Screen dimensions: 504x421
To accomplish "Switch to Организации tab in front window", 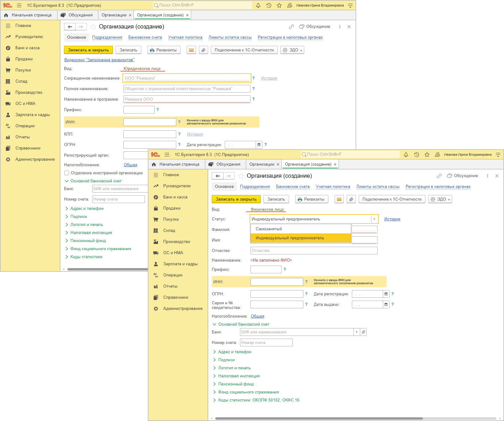I will [x=262, y=164].
